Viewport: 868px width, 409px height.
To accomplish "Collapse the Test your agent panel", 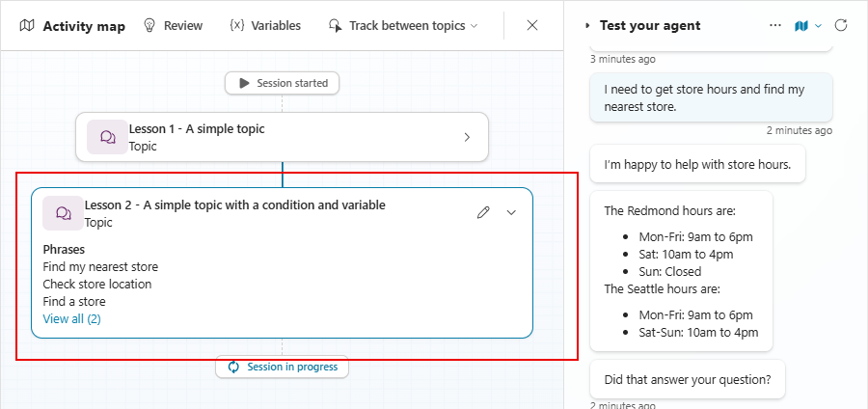I will click(x=587, y=26).
